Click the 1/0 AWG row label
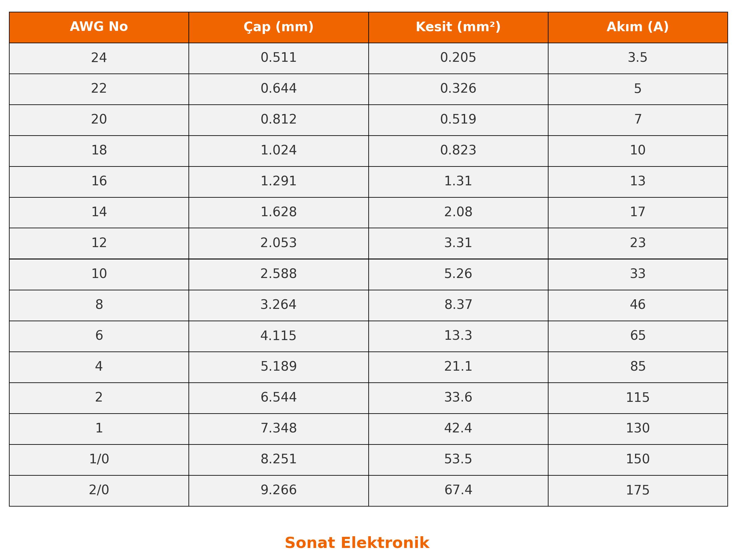Screen dimensions: 737x560 (x=99, y=460)
